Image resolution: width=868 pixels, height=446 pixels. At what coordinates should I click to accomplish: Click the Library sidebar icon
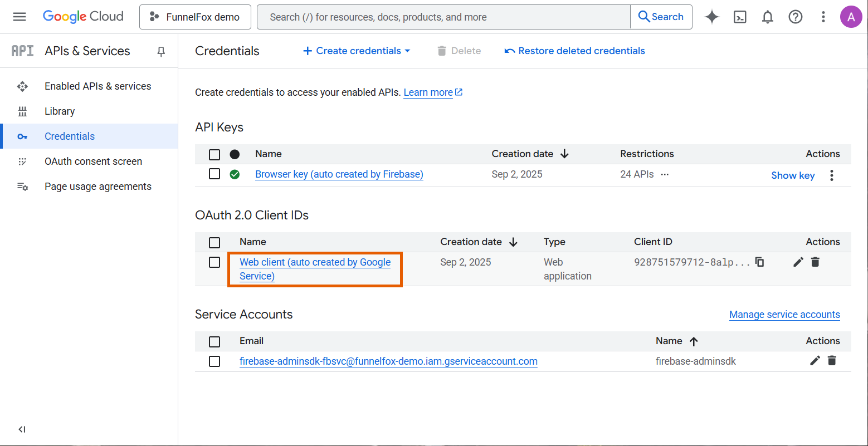point(22,111)
